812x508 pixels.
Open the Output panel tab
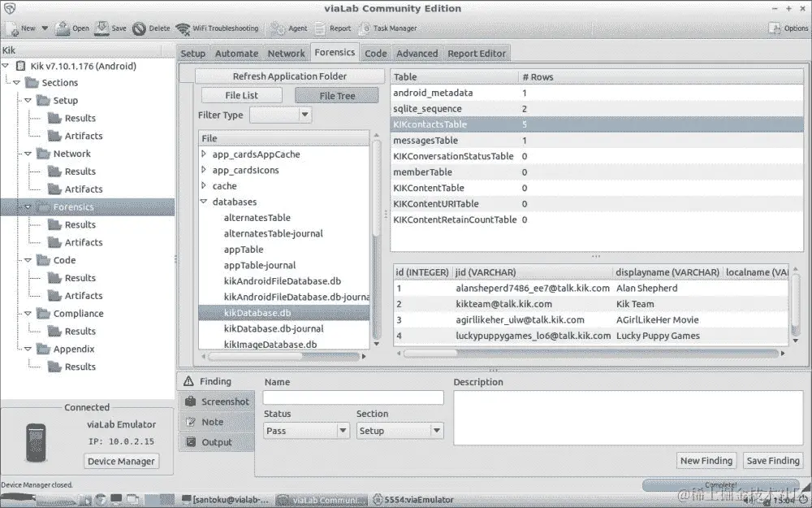217,442
